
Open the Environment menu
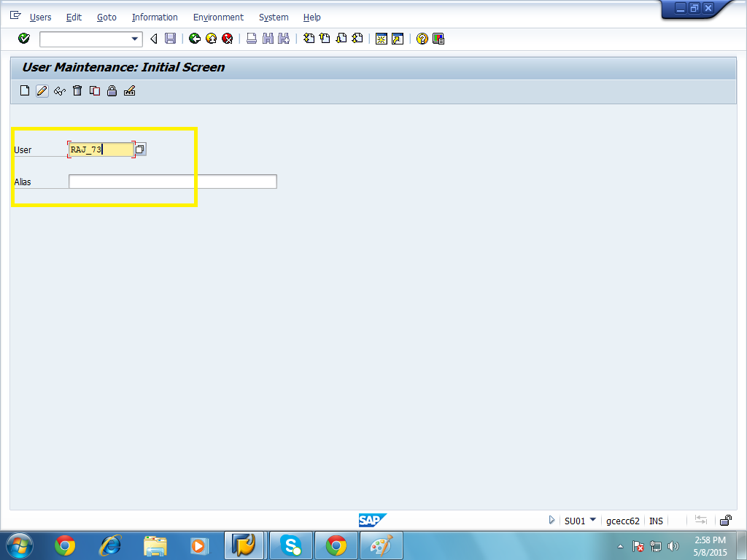point(218,17)
